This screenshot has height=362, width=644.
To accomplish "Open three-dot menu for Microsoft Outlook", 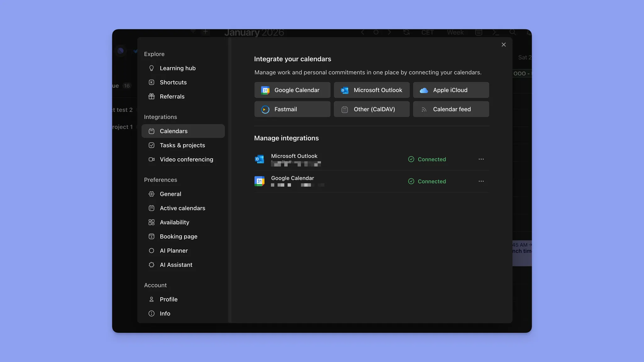I will [481, 159].
